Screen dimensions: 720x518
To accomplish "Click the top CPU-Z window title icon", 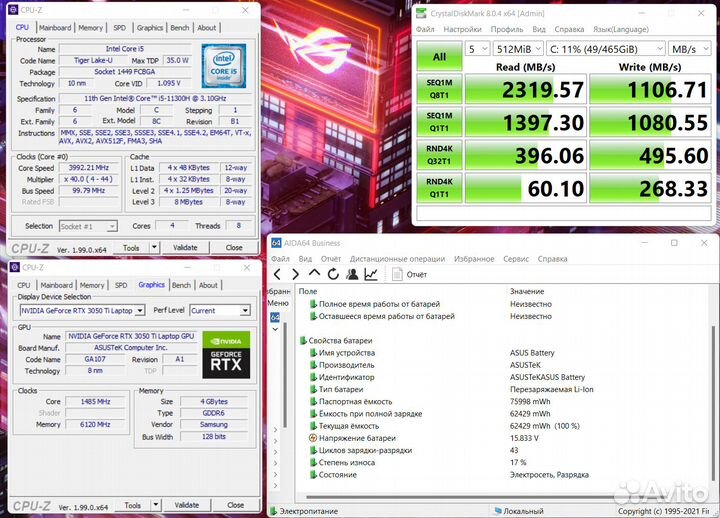I will click(14, 10).
